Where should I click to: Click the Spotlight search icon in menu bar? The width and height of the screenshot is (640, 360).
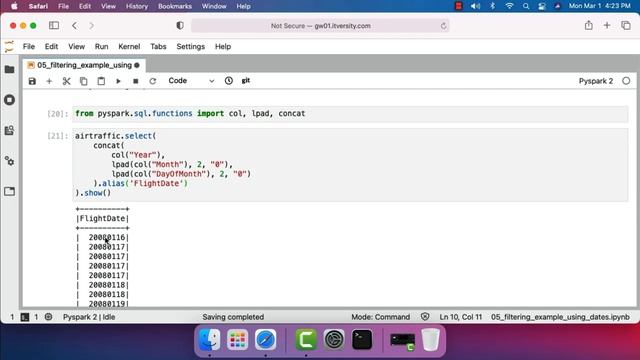[x=526, y=6]
